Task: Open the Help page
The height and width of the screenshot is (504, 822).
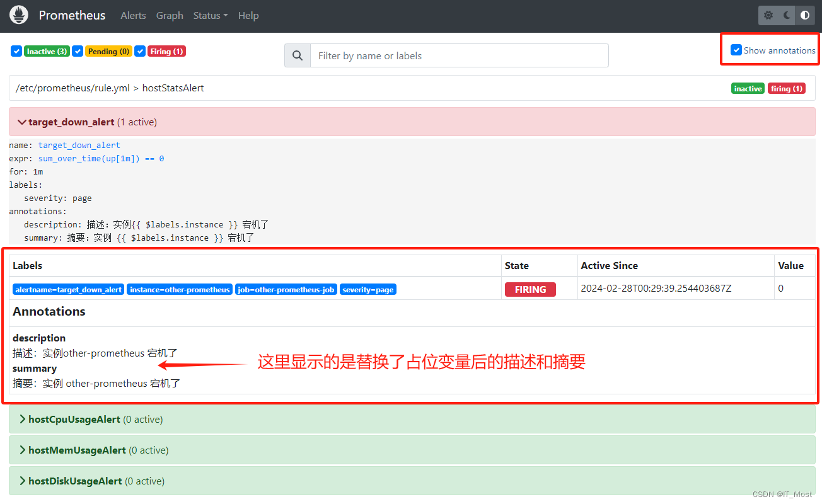Action: click(x=248, y=16)
